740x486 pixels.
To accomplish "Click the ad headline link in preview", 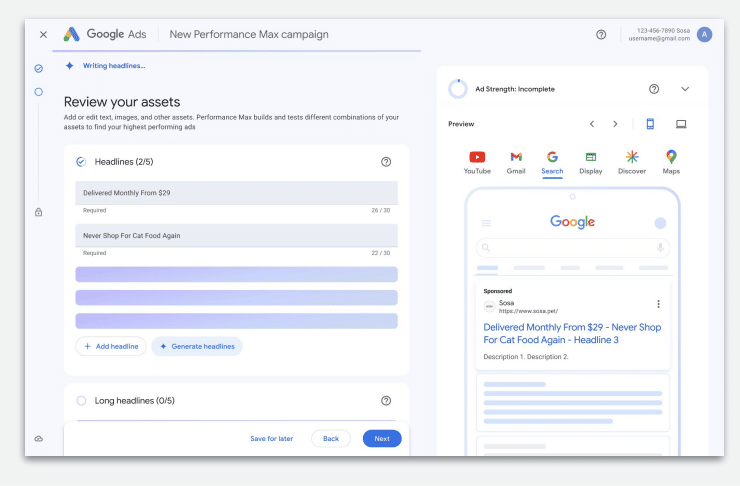I will [x=572, y=334].
